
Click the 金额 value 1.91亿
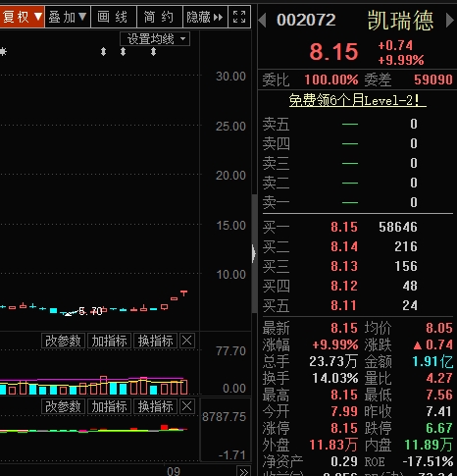[x=432, y=361]
